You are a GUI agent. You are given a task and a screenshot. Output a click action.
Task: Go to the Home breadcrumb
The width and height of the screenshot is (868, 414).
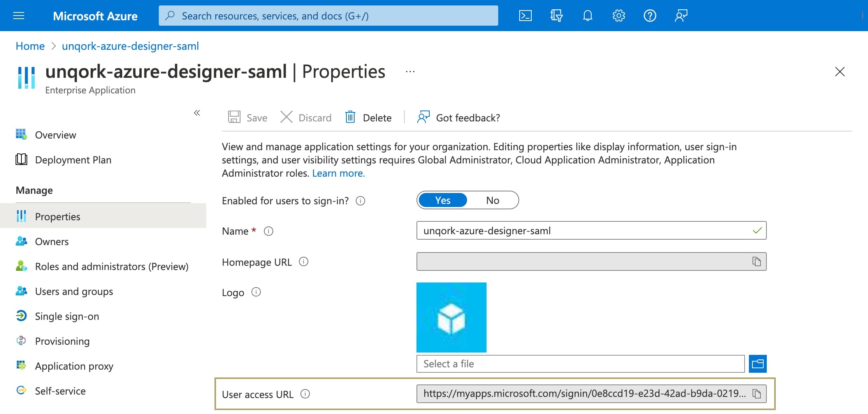click(x=30, y=46)
